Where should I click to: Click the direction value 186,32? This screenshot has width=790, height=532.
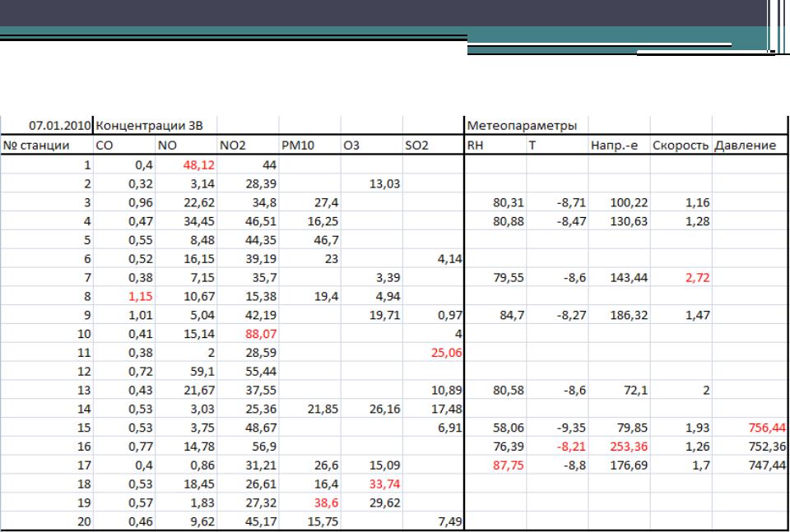pos(628,316)
